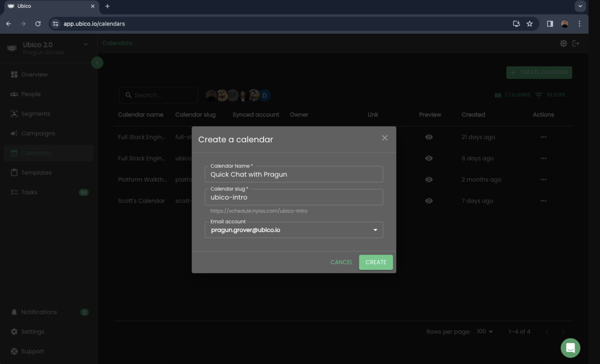Image resolution: width=600 pixels, height=364 pixels.
Task: Collapse the sidebar with the green arrow
Action: (97, 63)
